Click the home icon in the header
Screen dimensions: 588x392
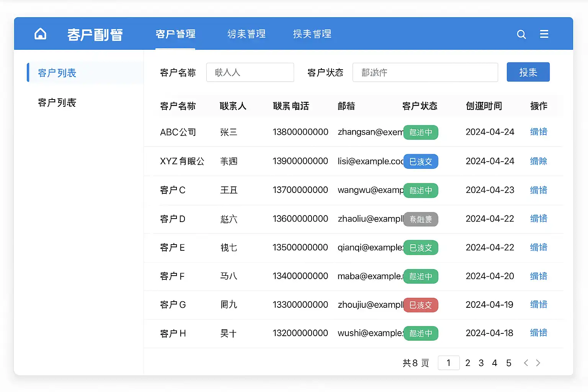coord(40,34)
